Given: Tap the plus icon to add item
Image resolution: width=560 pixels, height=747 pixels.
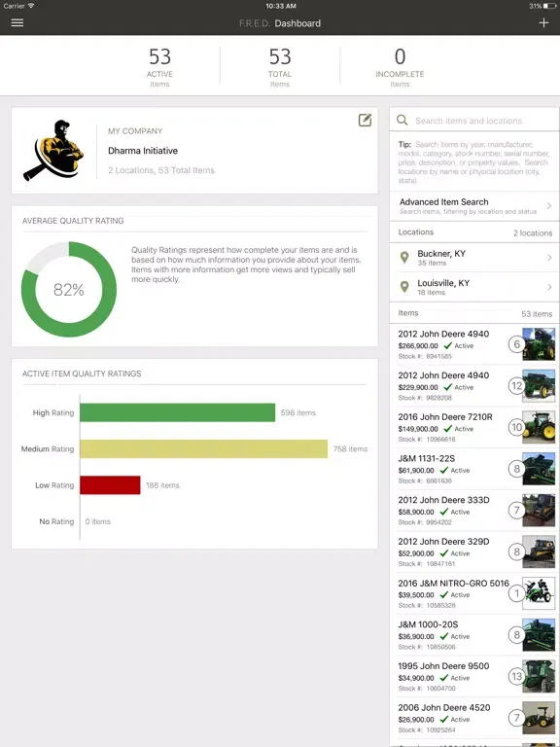Looking at the screenshot, I should [x=543, y=23].
